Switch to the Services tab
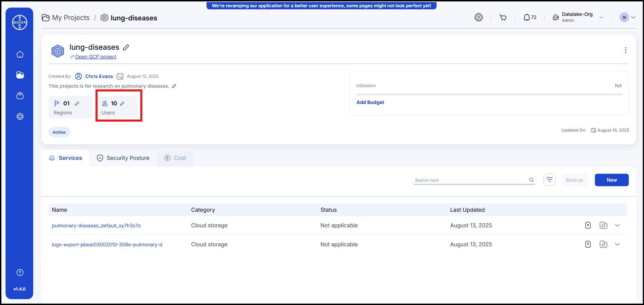 click(x=65, y=158)
